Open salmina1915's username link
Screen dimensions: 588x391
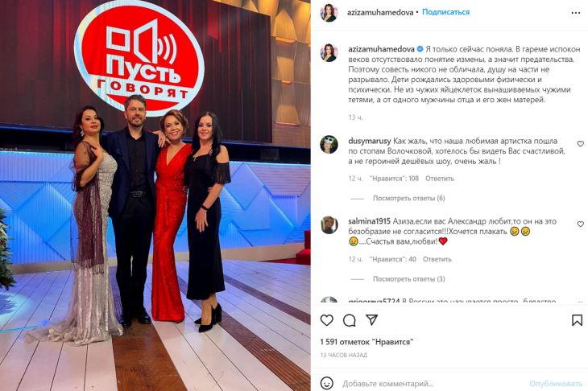point(370,221)
